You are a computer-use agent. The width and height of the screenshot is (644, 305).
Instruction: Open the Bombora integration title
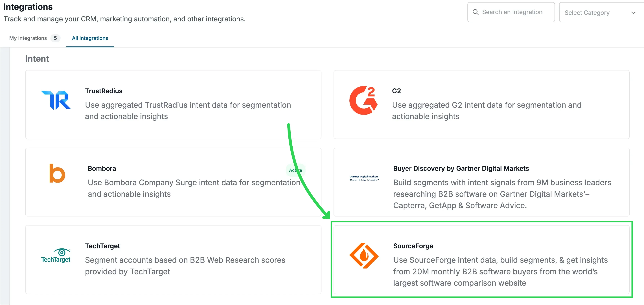102,168
